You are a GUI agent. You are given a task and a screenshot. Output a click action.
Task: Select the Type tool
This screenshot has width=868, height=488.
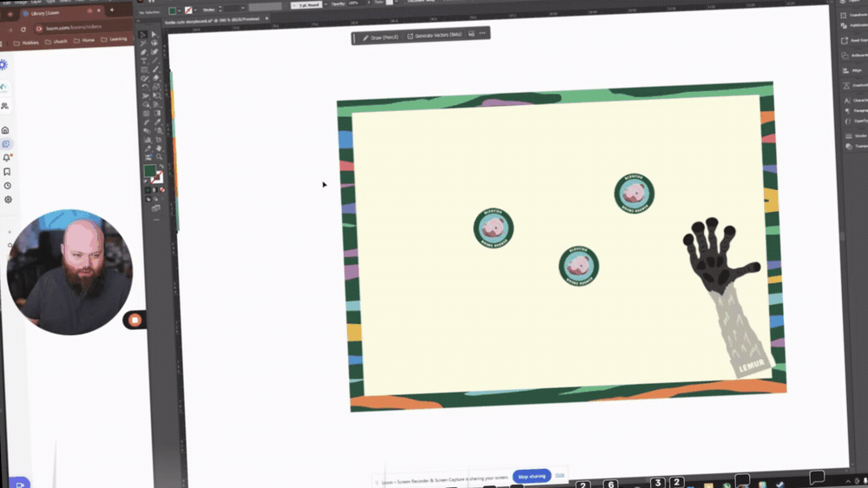click(x=144, y=61)
